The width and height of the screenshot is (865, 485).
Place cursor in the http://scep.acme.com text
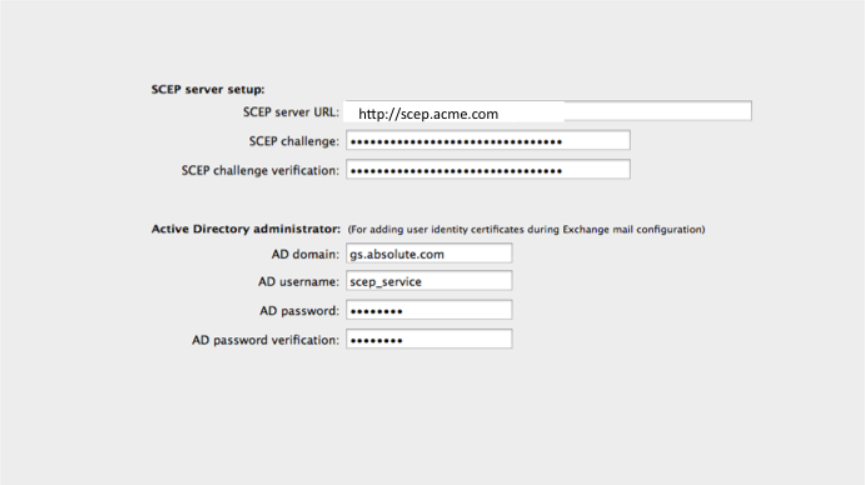coord(428,114)
